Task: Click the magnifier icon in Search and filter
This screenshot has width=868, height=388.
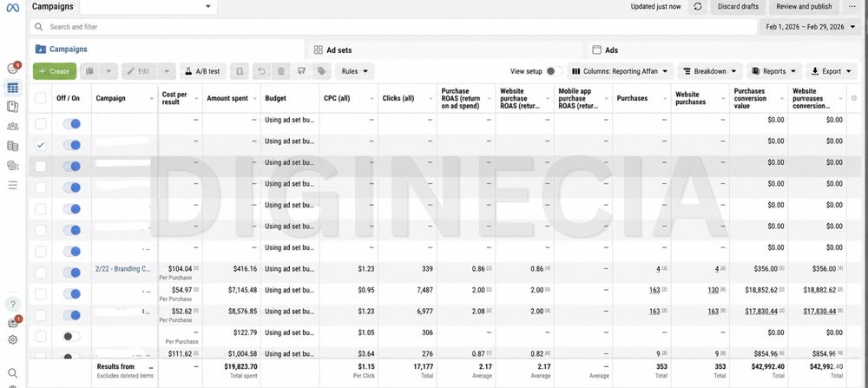Action: (x=39, y=27)
